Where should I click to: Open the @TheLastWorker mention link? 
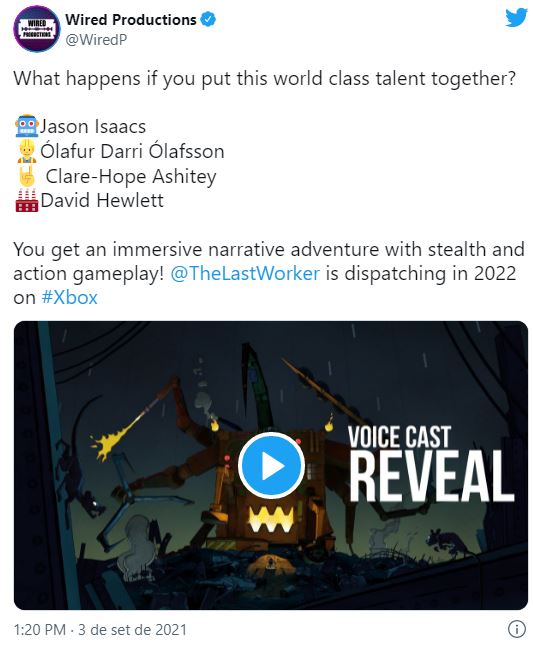(245, 274)
